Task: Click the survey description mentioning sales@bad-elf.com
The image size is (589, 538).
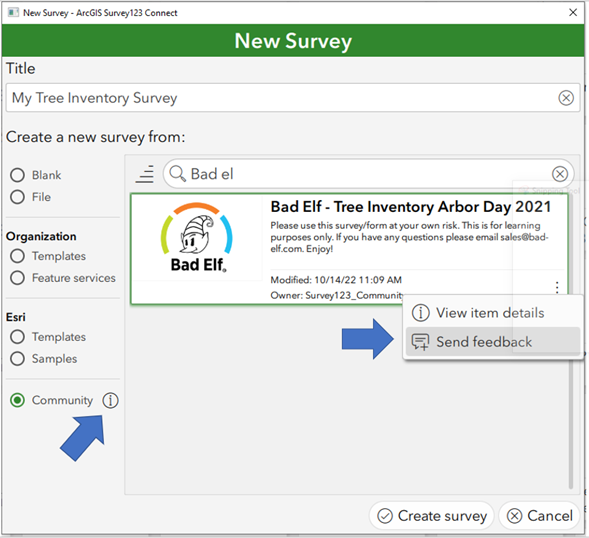Action: click(409, 237)
